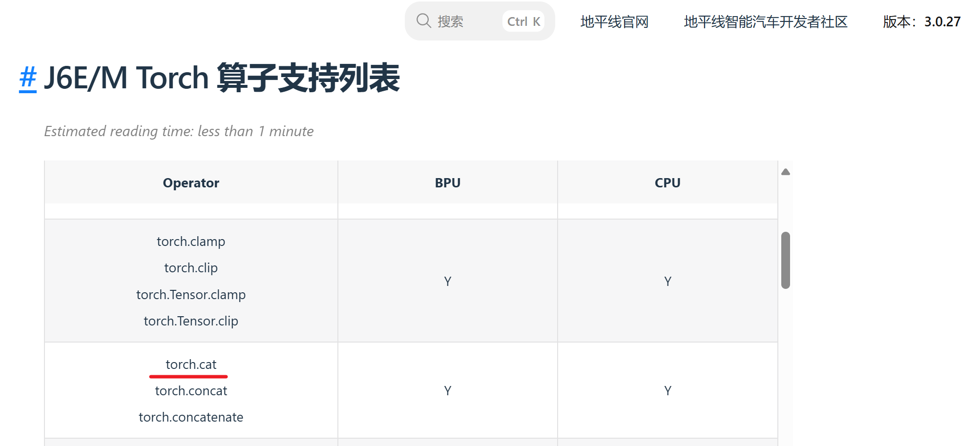Open the 版本 3.0.27 version selector

pyautogui.click(x=921, y=22)
